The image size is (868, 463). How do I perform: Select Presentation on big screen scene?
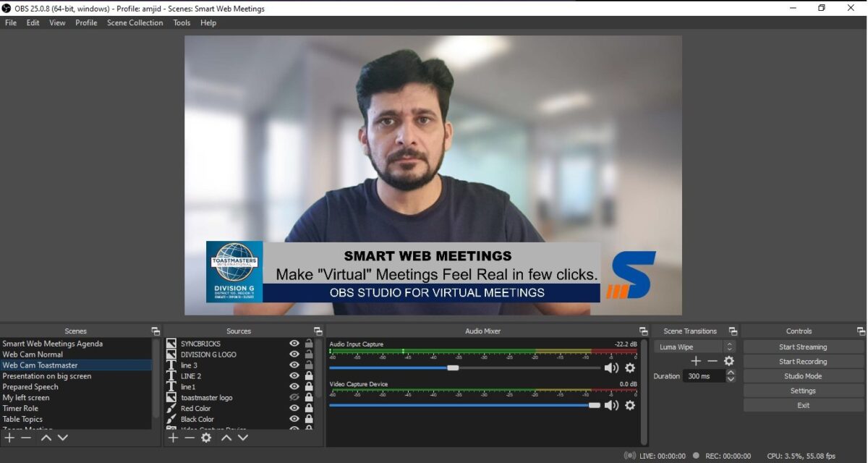tap(47, 376)
